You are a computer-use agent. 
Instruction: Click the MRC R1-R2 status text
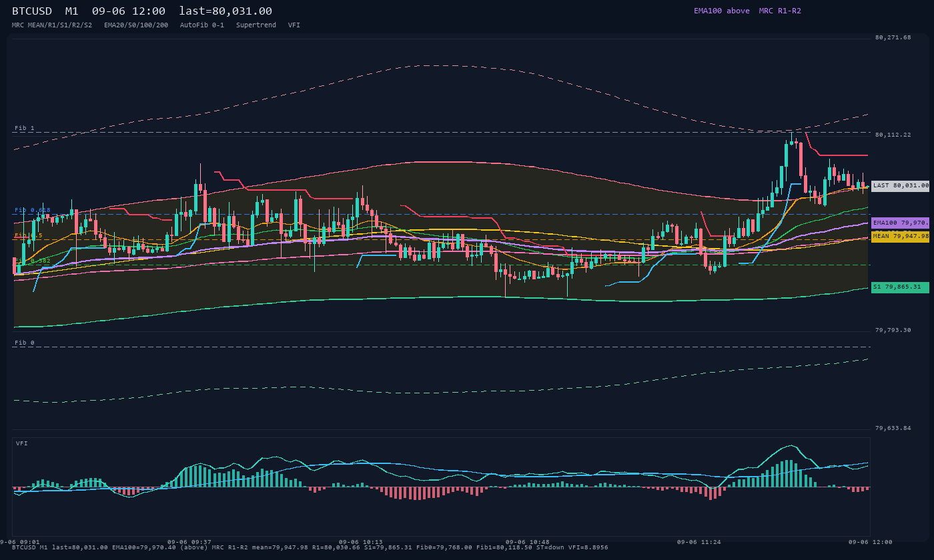tap(780, 11)
